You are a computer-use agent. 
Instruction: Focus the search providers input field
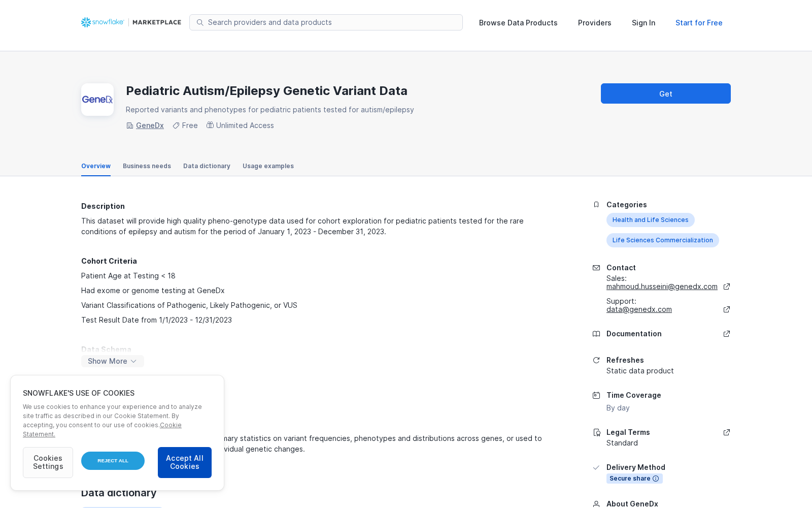click(326, 22)
